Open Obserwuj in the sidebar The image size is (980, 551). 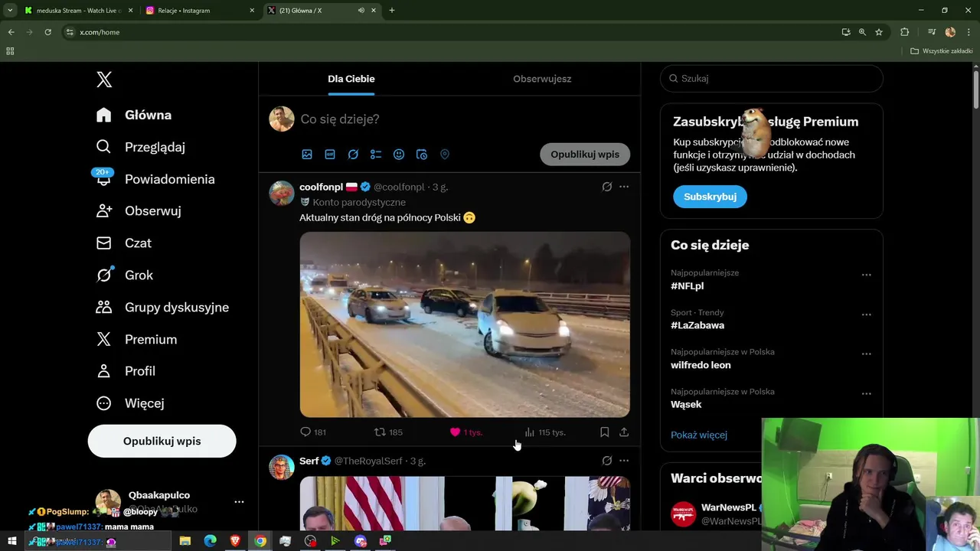pyautogui.click(x=139, y=211)
